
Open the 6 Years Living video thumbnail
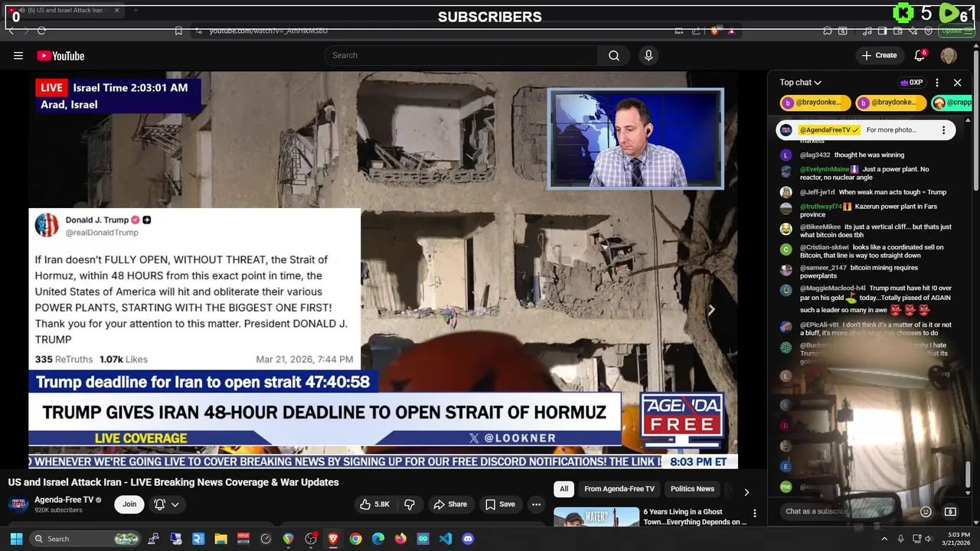point(596,517)
